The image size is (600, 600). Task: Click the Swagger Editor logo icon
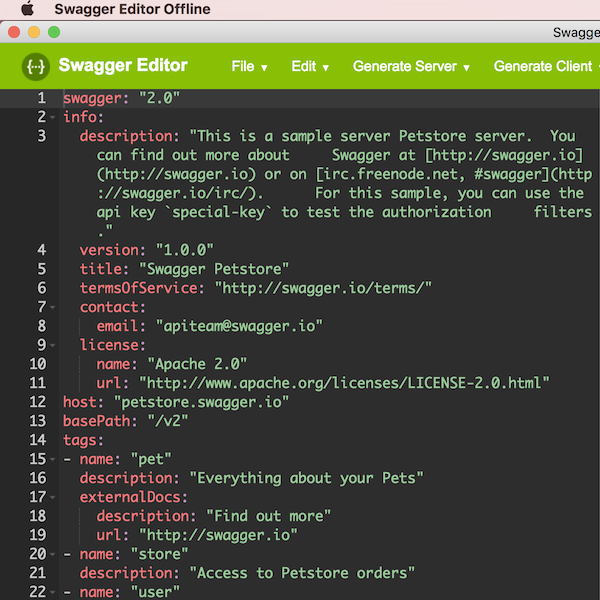(x=36, y=67)
